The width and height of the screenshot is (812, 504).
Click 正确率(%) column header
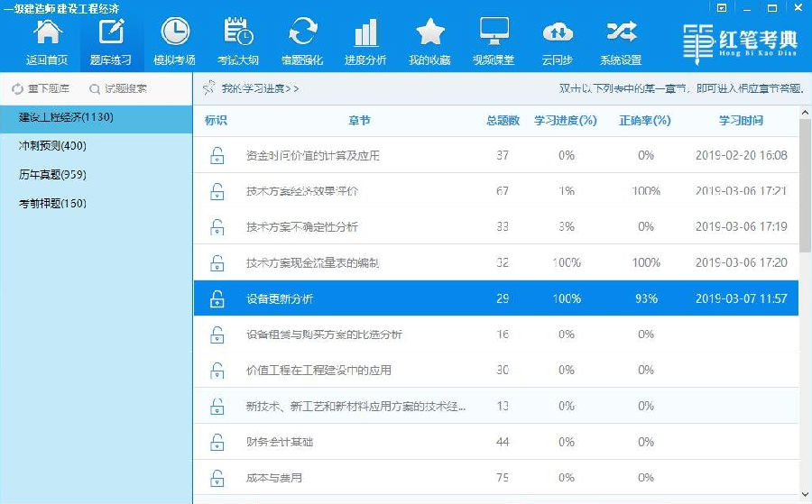coord(645,121)
